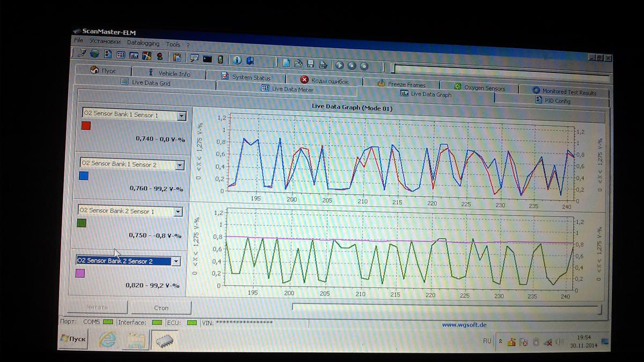
Task: Click the pink color swatch for Bank 2
Action: pos(80,274)
